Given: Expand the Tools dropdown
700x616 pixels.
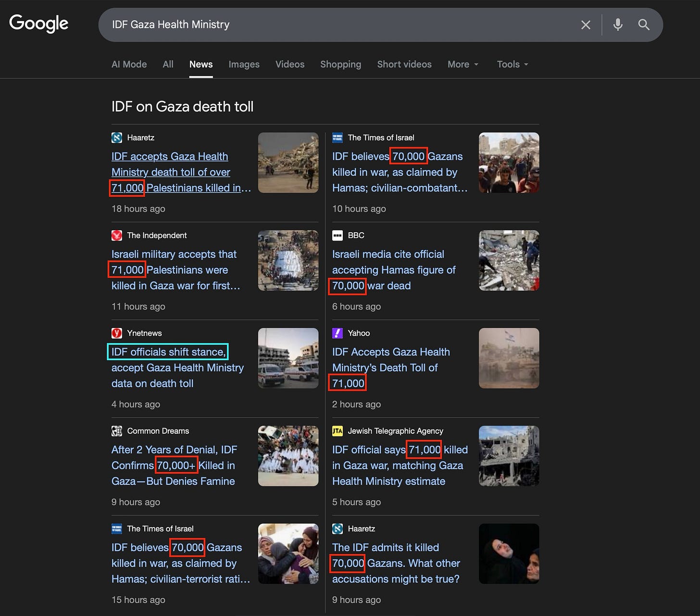Looking at the screenshot, I should point(512,64).
